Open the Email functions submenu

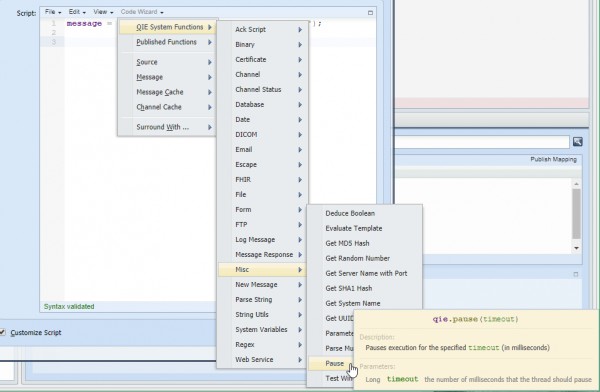point(262,149)
